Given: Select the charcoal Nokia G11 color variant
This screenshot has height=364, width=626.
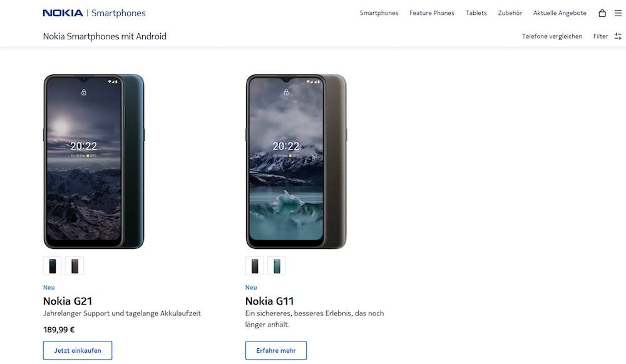Looking at the screenshot, I should [255, 266].
